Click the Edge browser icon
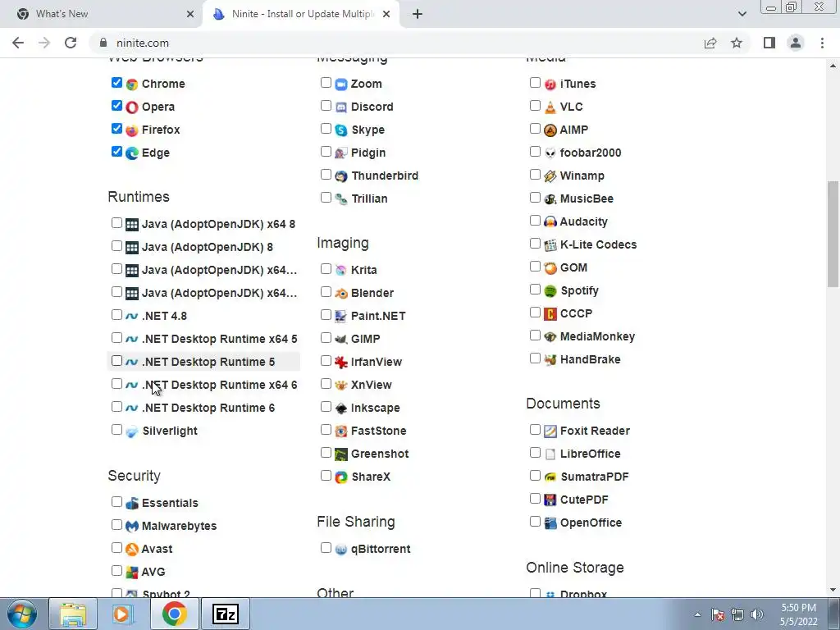Screen dimensions: 840x630 tap(132, 153)
